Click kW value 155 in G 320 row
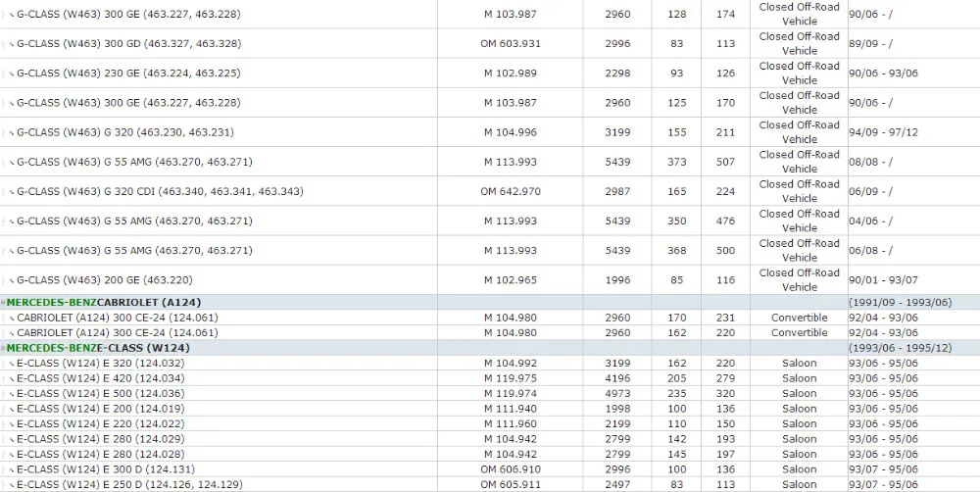The height and width of the screenshot is (492, 980). [677, 132]
